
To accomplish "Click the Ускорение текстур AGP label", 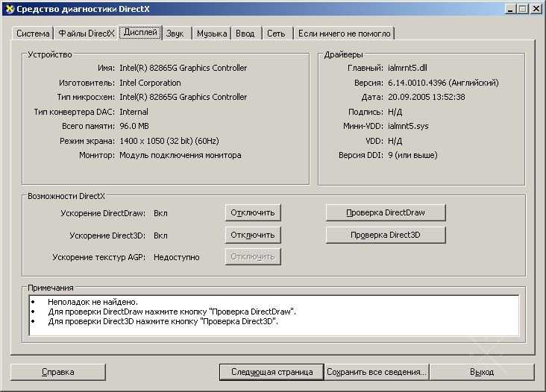I will click(x=99, y=257).
